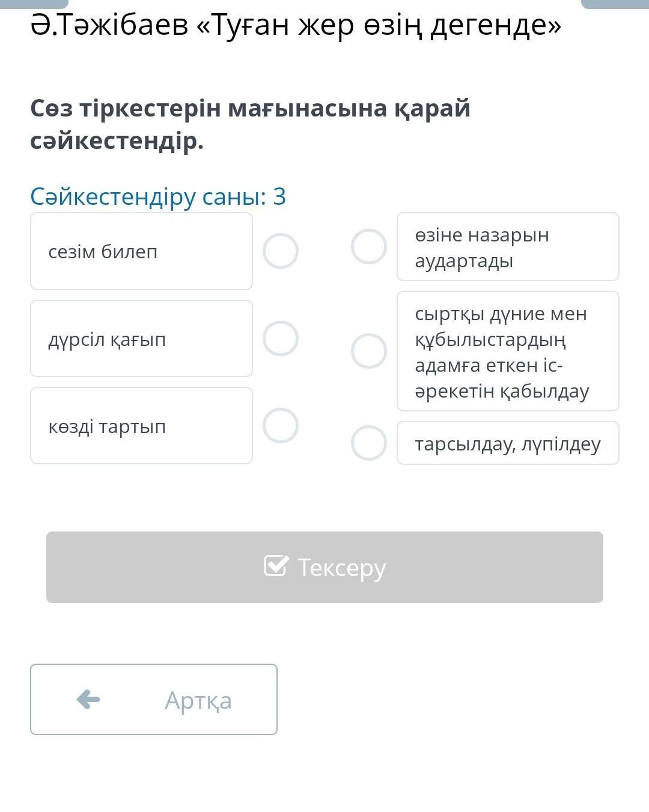Select the circle next to сезім билеп
This screenshot has height=812, width=649.
pos(281,251)
